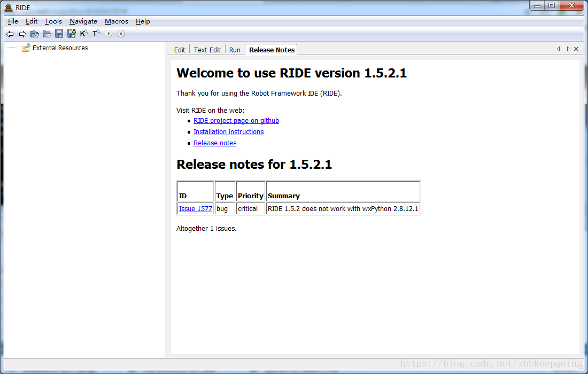
Task: Click the Search Tests T icon
Action: 96,34
